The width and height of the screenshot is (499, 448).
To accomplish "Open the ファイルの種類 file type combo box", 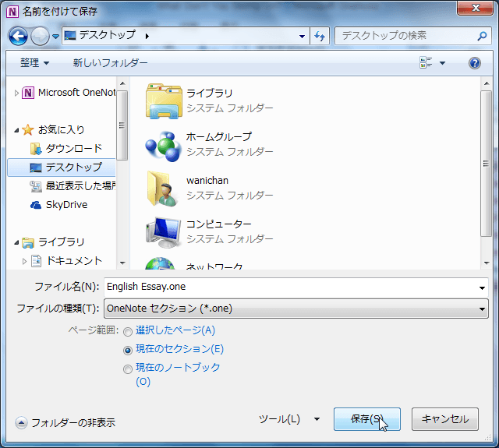I will tap(296, 309).
